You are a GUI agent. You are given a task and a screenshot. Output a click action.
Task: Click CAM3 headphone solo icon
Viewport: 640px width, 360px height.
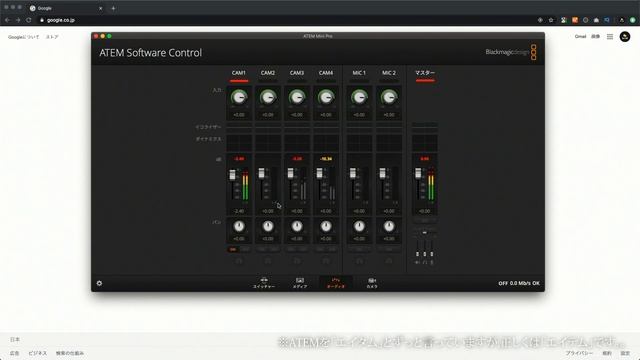click(x=297, y=260)
